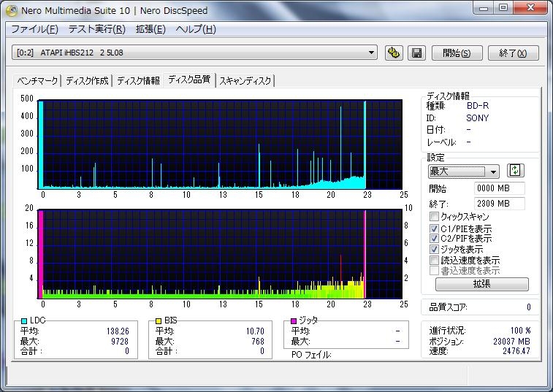
Task: Click the 終了 field showing 2309 MB
Action: (500, 204)
